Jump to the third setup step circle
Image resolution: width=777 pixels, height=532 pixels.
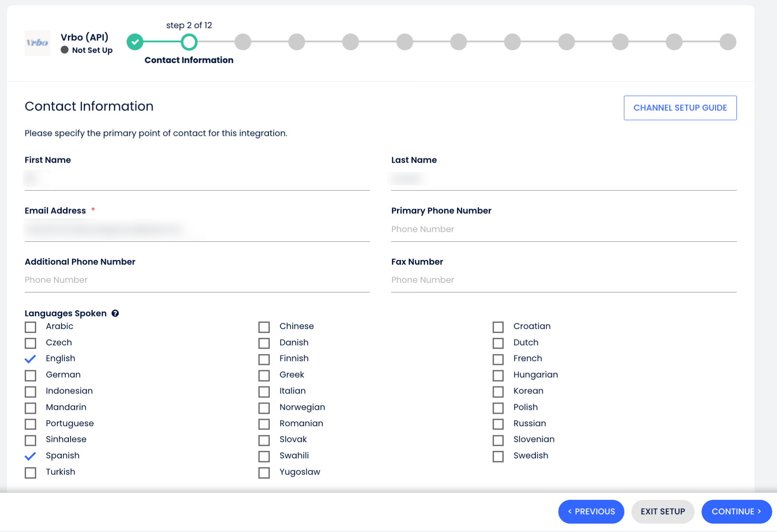[x=243, y=42]
